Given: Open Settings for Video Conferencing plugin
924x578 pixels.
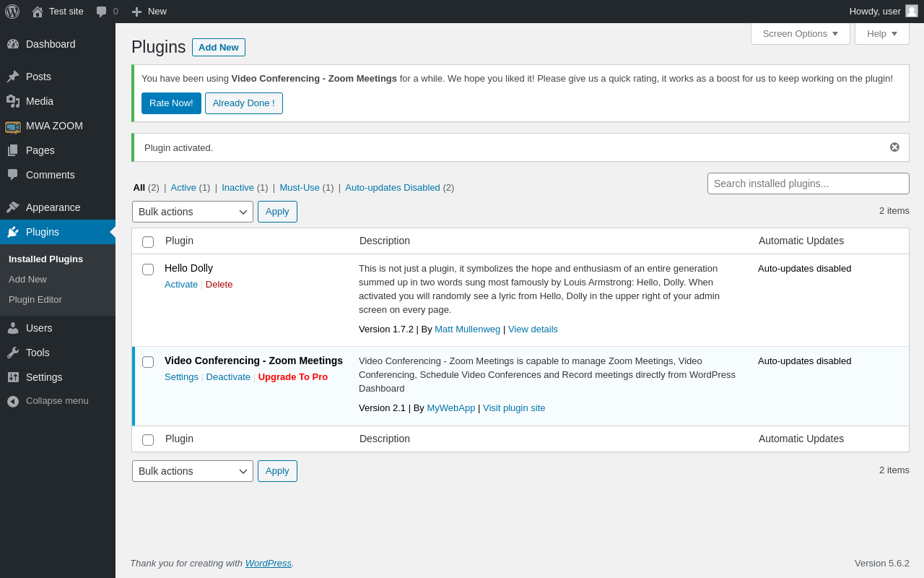Looking at the screenshot, I should tap(181, 377).
